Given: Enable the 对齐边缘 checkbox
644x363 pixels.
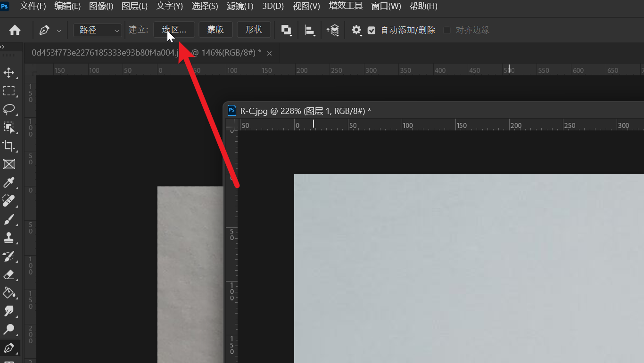Looking at the screenshot, I should coord(446,30).
